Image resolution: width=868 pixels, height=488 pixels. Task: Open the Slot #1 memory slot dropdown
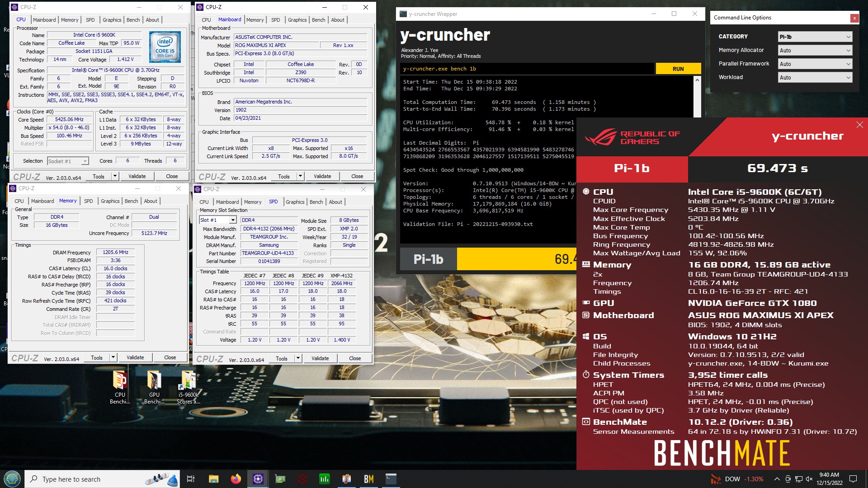[x=218, y=220]
